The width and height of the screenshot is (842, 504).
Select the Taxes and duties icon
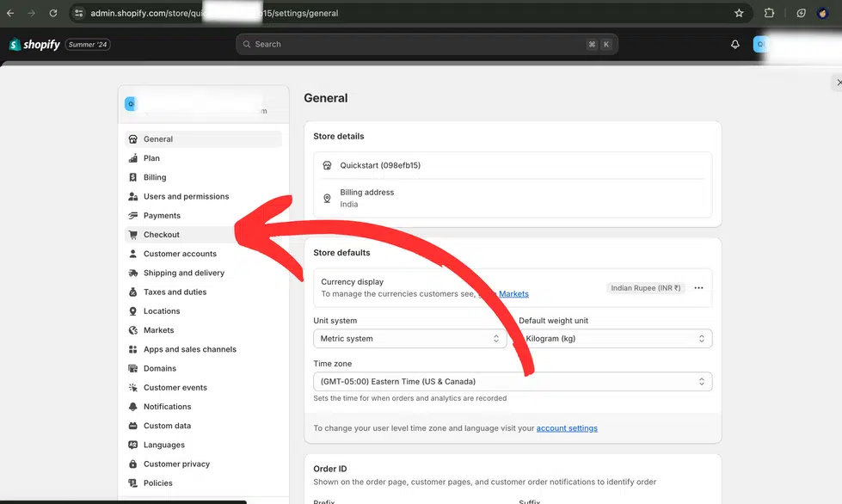[133, 292]
